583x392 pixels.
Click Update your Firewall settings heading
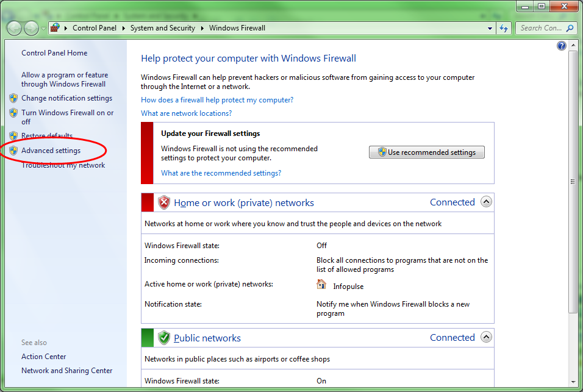[210, 134]
